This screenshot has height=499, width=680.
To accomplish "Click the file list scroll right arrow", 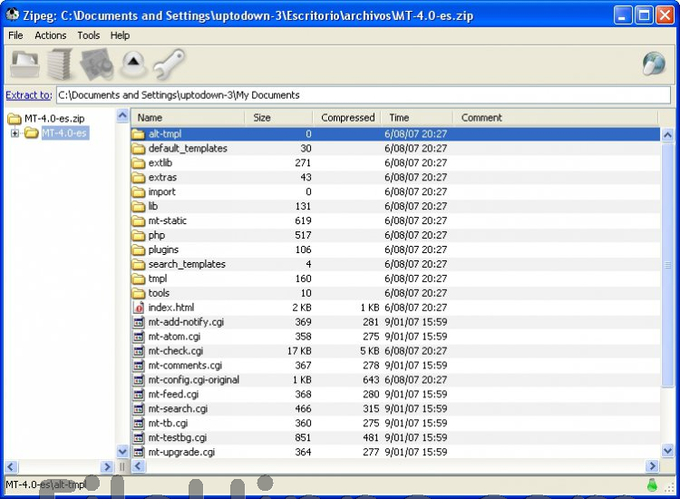I will (652, 466).
